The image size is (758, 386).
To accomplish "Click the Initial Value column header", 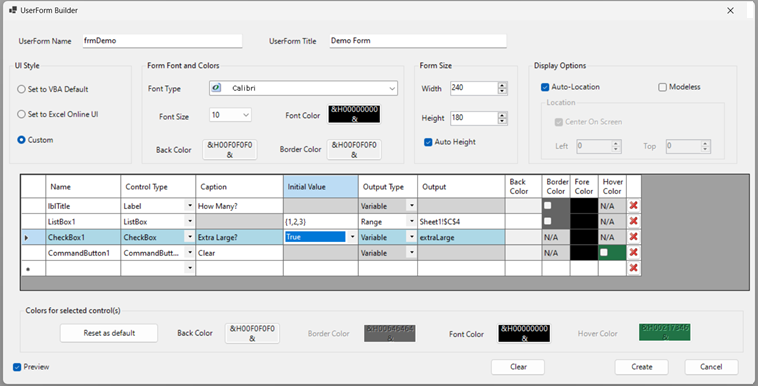I will [x=321, y=187].
